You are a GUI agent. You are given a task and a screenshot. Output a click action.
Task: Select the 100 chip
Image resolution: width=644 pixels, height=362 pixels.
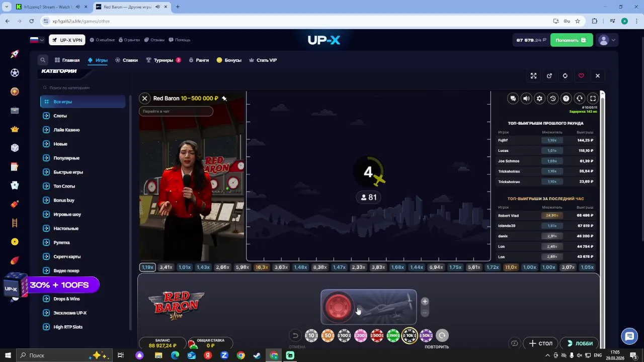pos(344,335)
